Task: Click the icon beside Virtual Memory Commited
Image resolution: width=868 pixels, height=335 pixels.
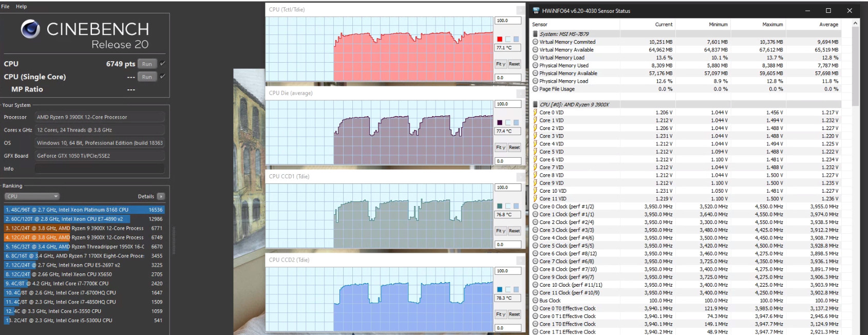Action: pyautogui.click(x=535, y=42)
